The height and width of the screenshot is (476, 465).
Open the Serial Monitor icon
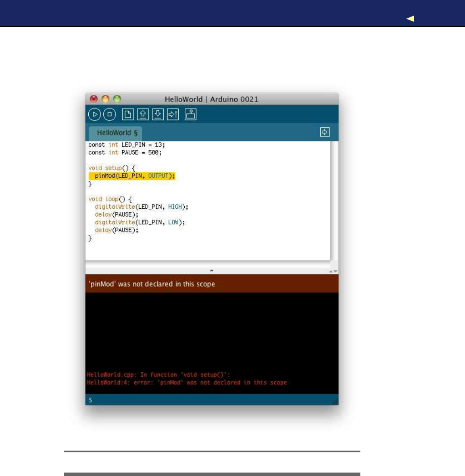point(190,114)
